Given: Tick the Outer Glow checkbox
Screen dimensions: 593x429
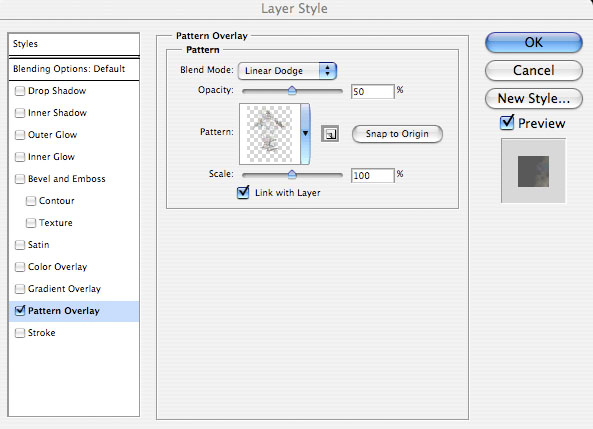Looking at the screenshot, I should coord(20,135).
